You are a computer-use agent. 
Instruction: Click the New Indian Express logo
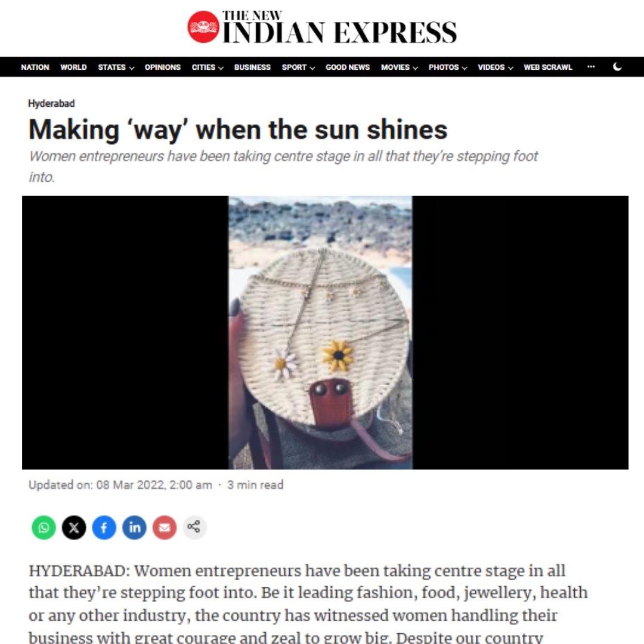[x=322, y=27]
